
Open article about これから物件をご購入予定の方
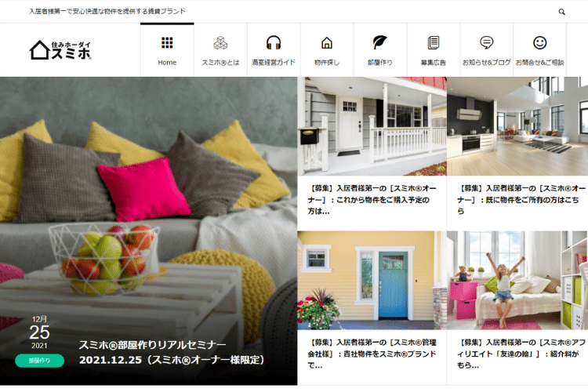373,200
